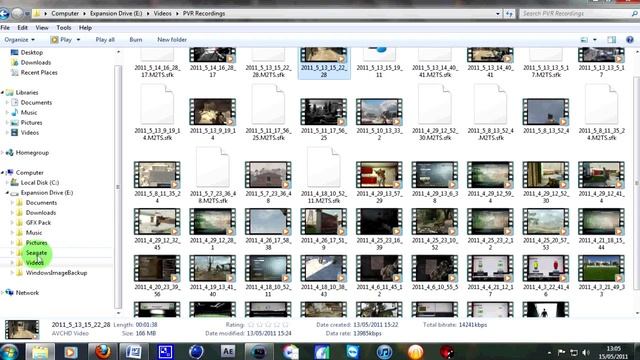Click the Pictures library icon under Libraries

[15, 122]
